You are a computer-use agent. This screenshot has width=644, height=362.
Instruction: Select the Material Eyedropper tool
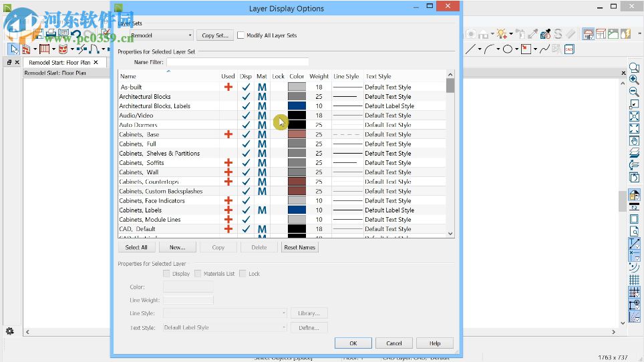pyautogui.click(x=546, y=34)
